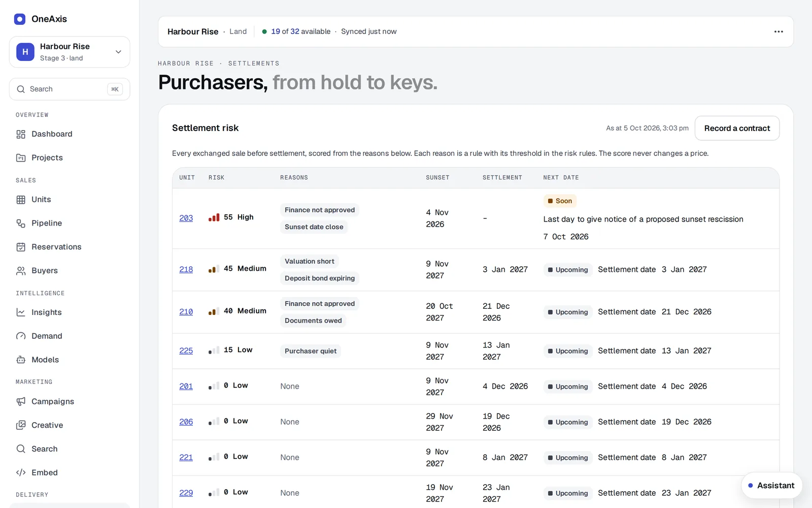Open the Reservations calendar icon
812x508 pixels.
pyautogui.click(x=21, y=247)
